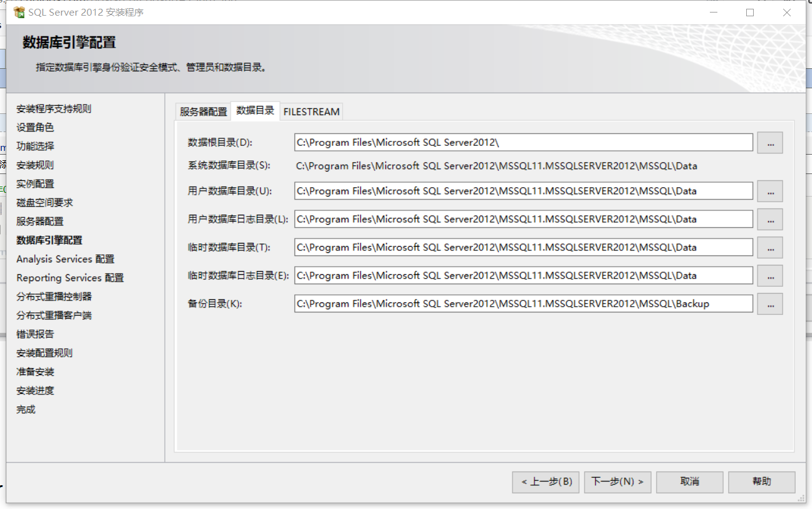The image size is (812, 509).
Task: Select 设置角色 step in sidebar
Action: click(x=35, y=128)
